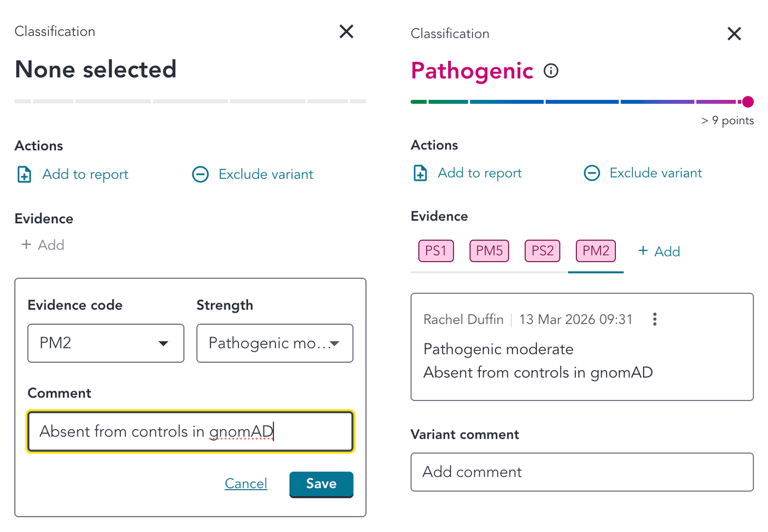Add new evidence next to the PM2 tag
The width and height of the screenshot is (768, 532).
click(x=659, y=251)
